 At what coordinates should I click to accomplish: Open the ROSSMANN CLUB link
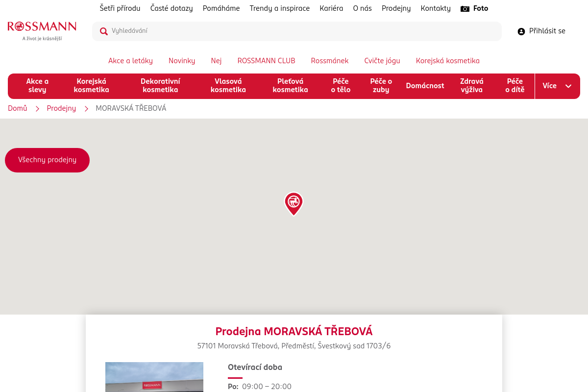tap(266, 61)
